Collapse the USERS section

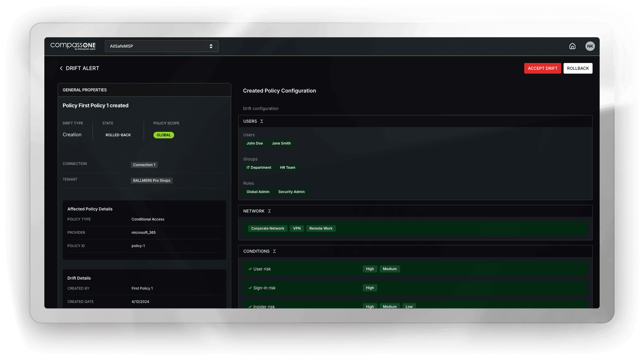point(262,121)
